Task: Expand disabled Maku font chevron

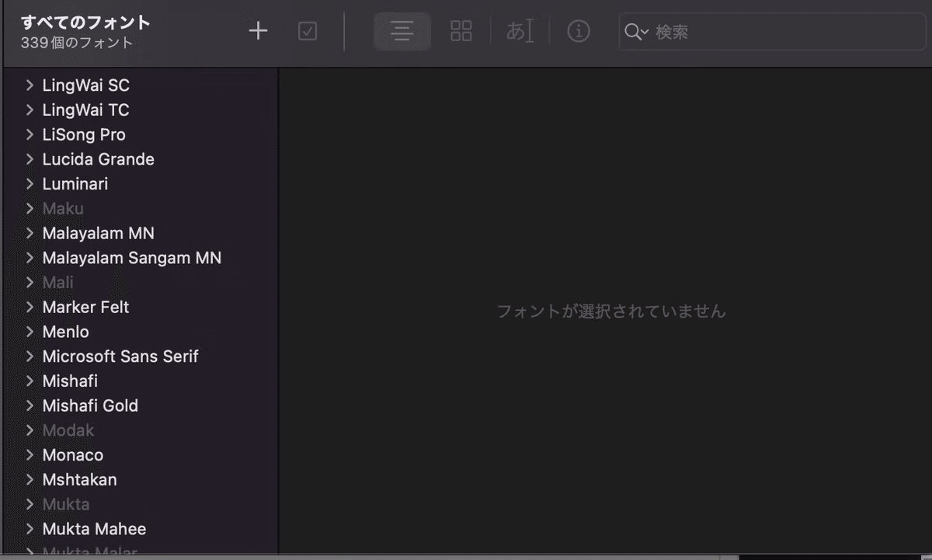Action: tap(30, 208)
